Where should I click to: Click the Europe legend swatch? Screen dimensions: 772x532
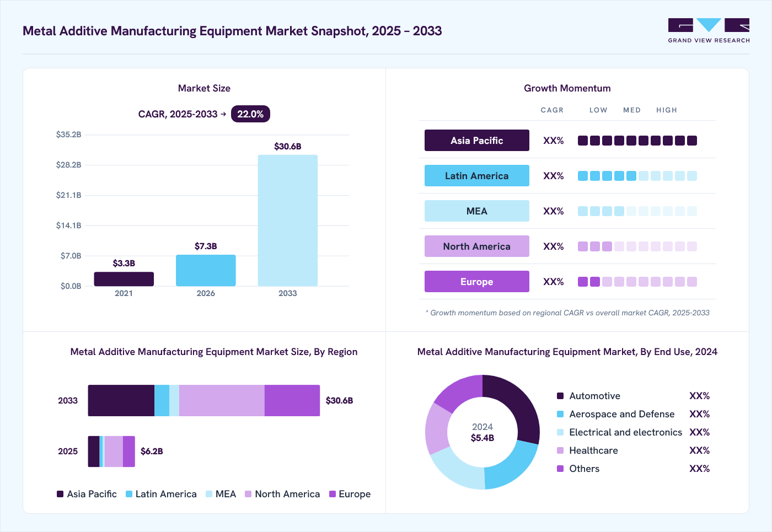coord(333,494)
